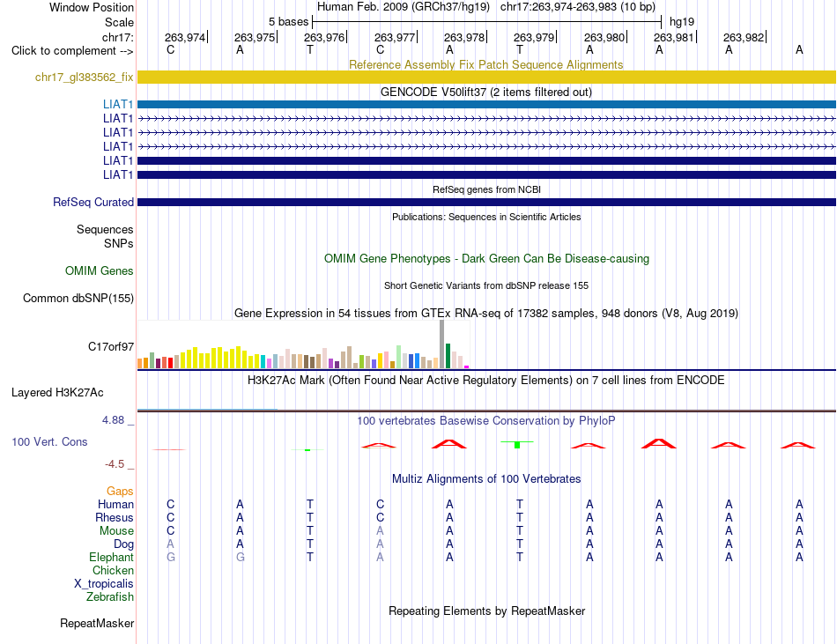Open the 'OMIM Gene Phenotypes' track heading
Image resolution: width=837 pixels, height=644 pixels.
tap(486, 258)
